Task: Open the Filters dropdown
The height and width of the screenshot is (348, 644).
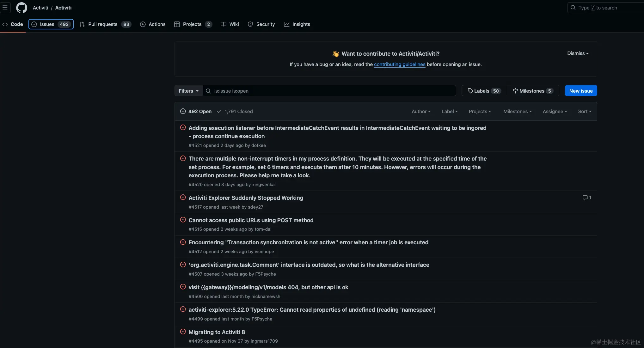Action: pyautogui.click(x=188, y=91)
